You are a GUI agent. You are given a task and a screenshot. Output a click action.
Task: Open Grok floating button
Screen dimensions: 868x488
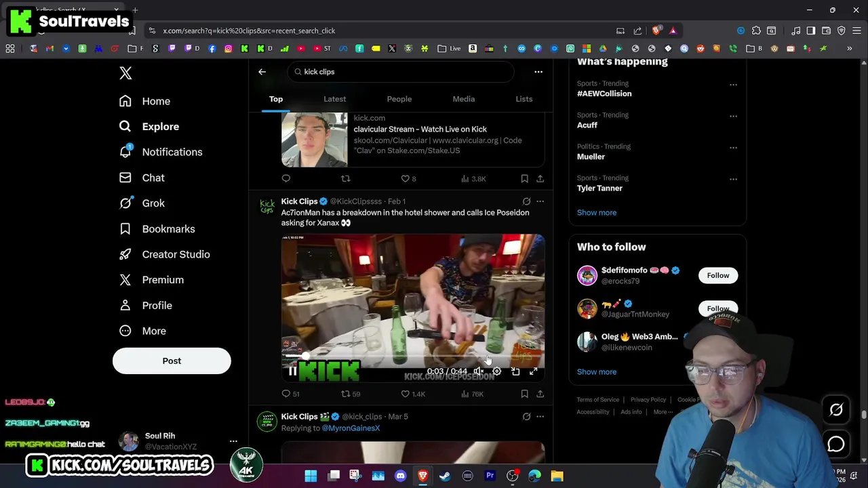click(x=836, y=409)
